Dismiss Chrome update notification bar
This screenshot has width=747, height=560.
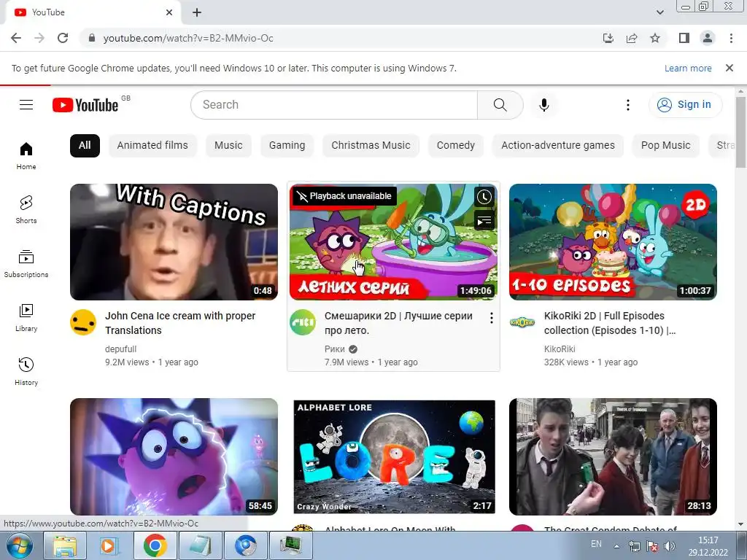729,68
